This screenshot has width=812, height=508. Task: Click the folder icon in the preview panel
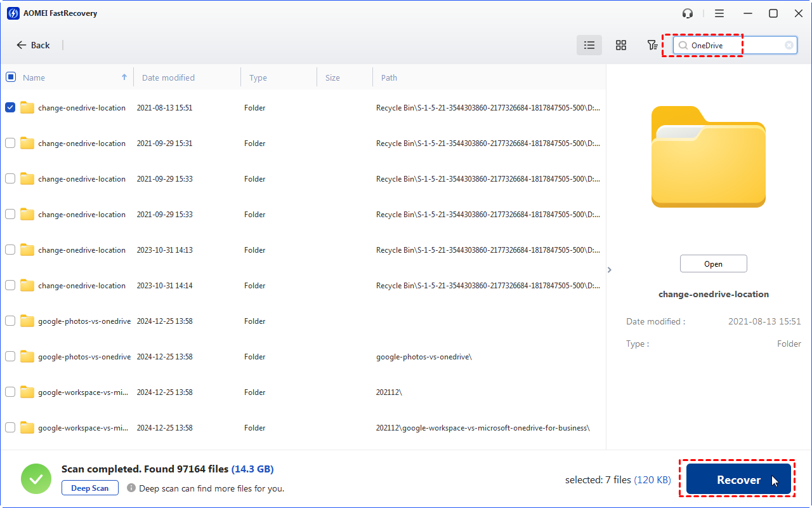pyautogui.click(x=708, y=156)
